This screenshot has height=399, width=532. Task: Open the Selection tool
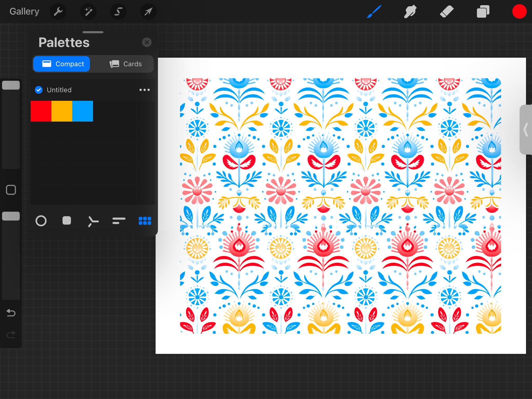118,11
